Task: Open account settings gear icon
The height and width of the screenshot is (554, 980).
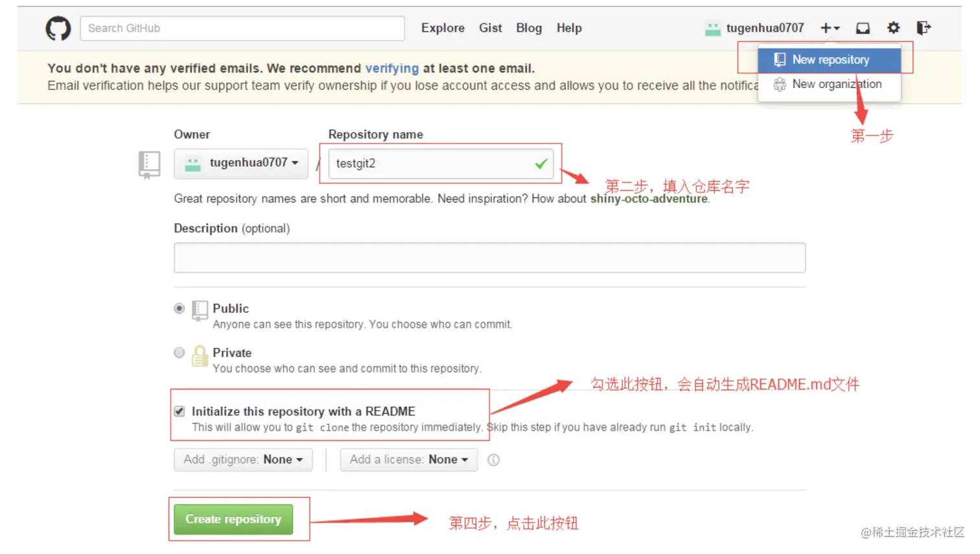Action: (893, 28)
